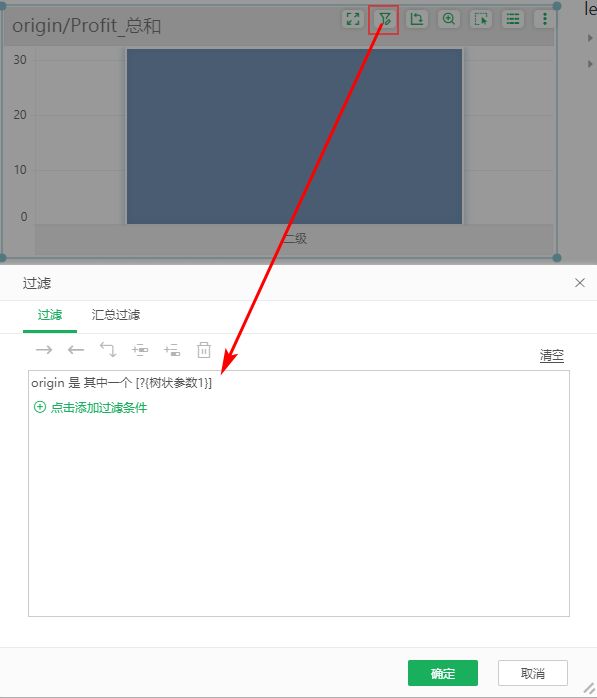This screenshot has height=698, width=597.
Task: Click the switch relation arrows icon
Action: pos(108,350)
